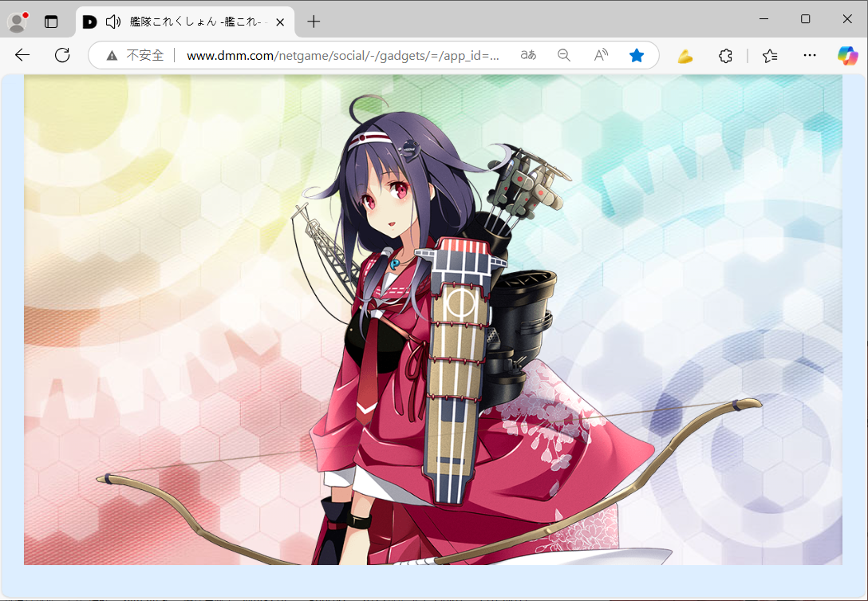Image resolution: width=868 pixels, height=601 pixels.
Task: Open the browser profile icon
Action: (x=18, y=22)
